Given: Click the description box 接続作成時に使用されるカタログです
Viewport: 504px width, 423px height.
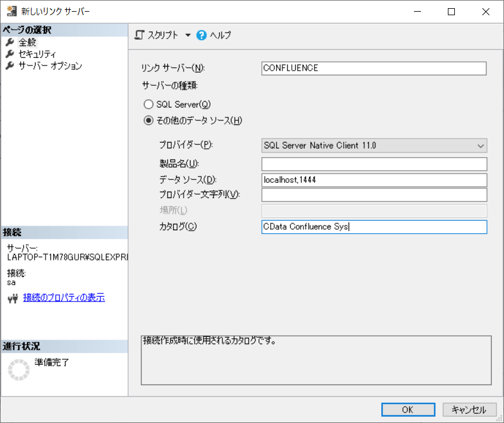Looking at the screenshot, I should (x=316, y=360).
